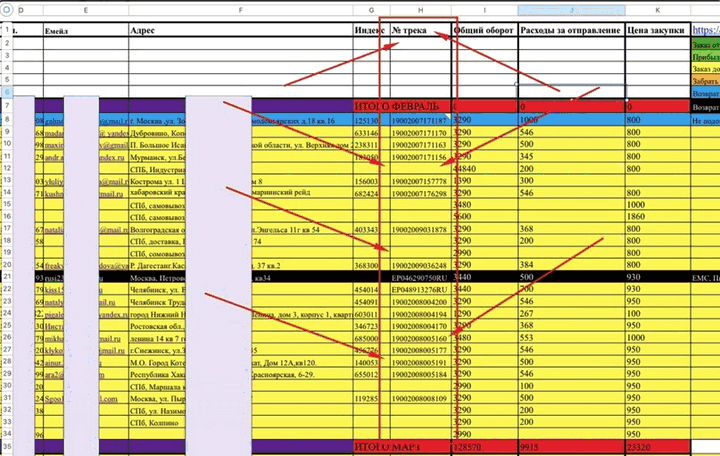This screenshot has width=720, height=456.
Task: Click the 'Общий оборот' header cell
Action: [x=484, y=30]
